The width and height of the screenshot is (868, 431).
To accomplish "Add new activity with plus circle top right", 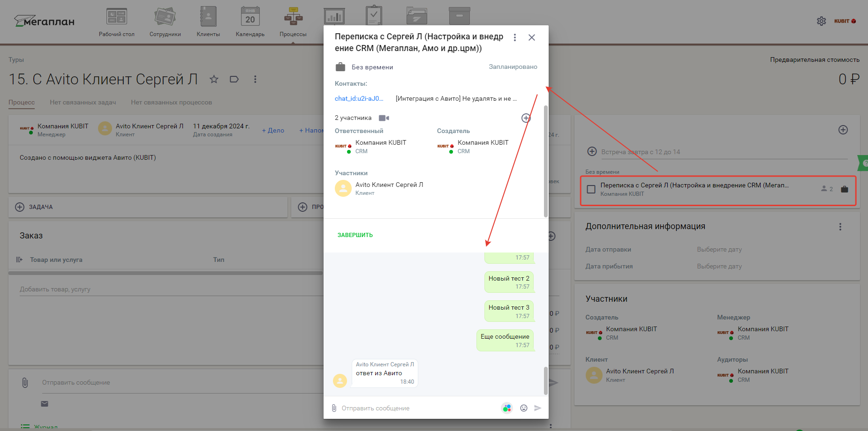I will (x=843, y=130).
